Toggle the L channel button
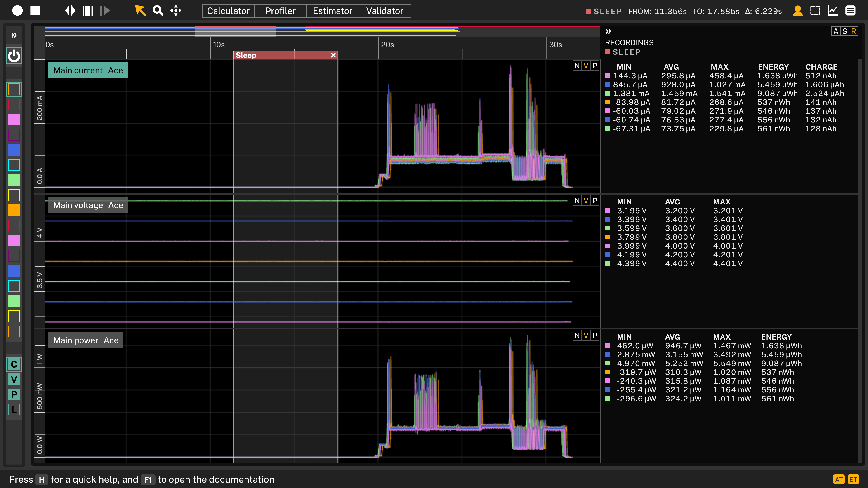 point(14,410)
